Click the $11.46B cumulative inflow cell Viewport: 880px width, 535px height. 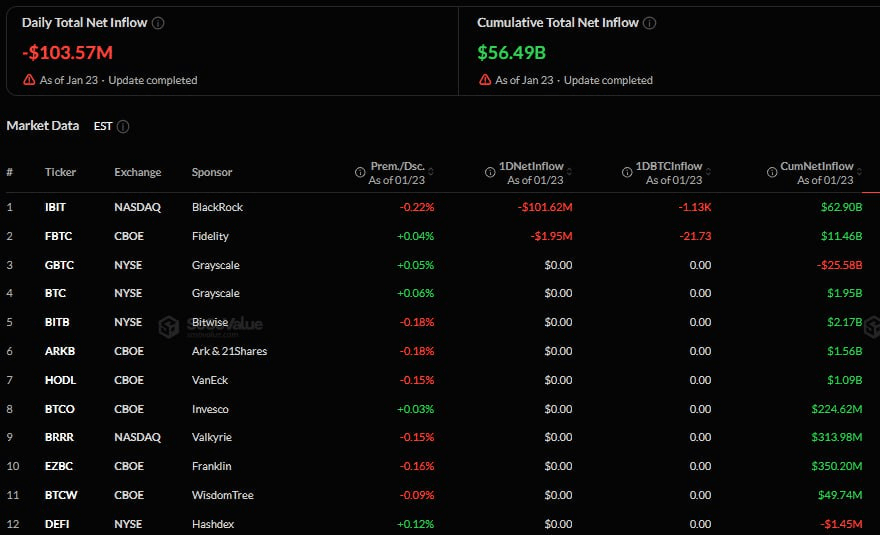841,236
